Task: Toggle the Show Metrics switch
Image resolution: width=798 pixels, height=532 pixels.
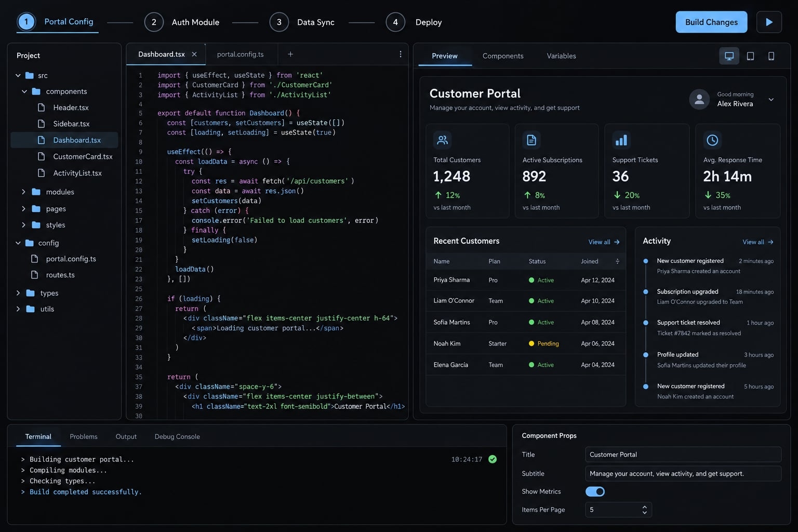Action: [595, 491]
